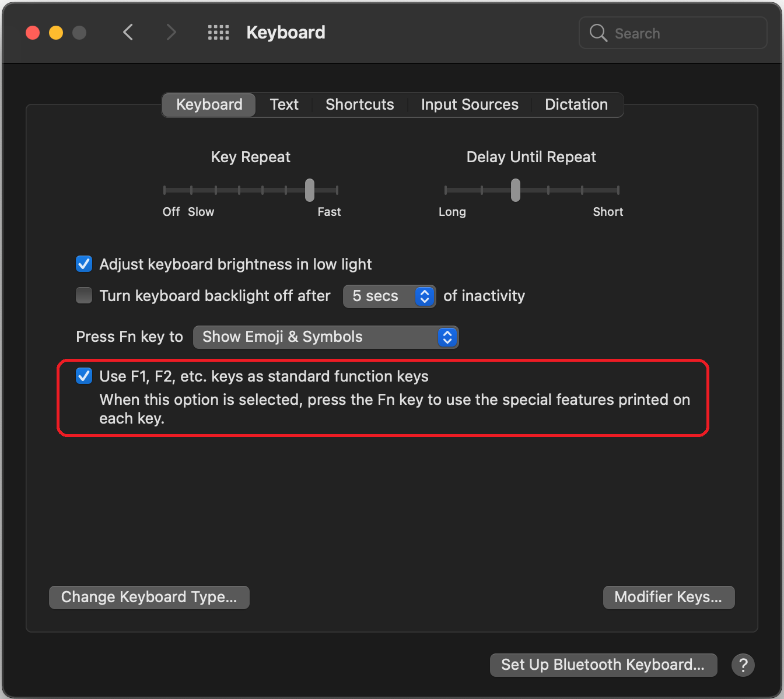Click the magnifying glass in the search field
The width and height of the screenshot is (784, 699).
pyautogui.click(x=597, y=33)
